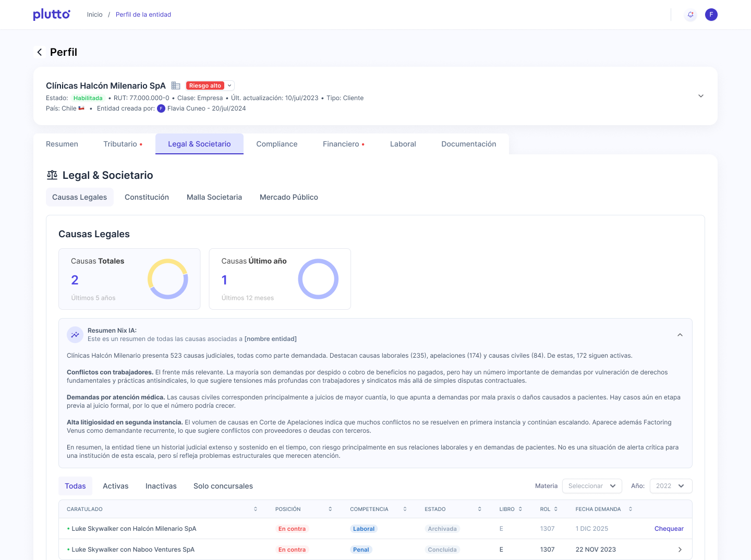This screenshot has width=751, height=560.
Task: Go back using the arrow beside Perfil
Action: click(x=40, y=52)
